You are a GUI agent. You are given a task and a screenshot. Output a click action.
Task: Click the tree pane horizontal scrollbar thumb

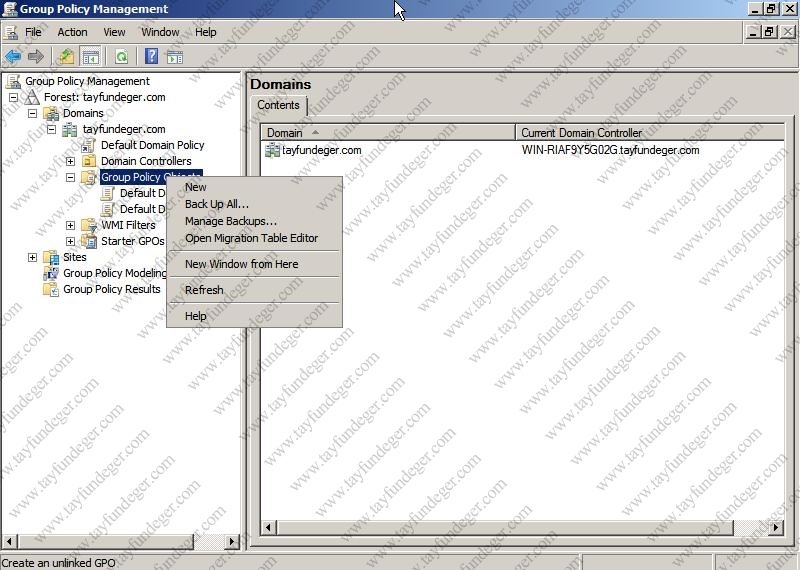click(105, 541)
